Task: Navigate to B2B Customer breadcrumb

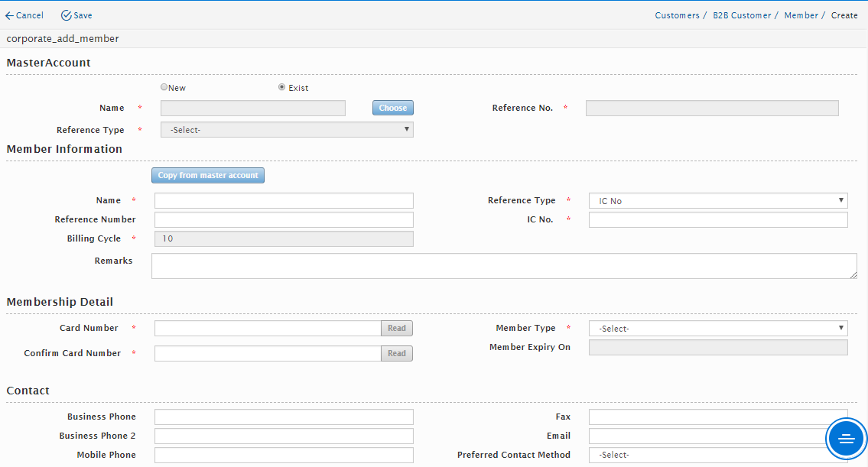Action: point(742,15)
